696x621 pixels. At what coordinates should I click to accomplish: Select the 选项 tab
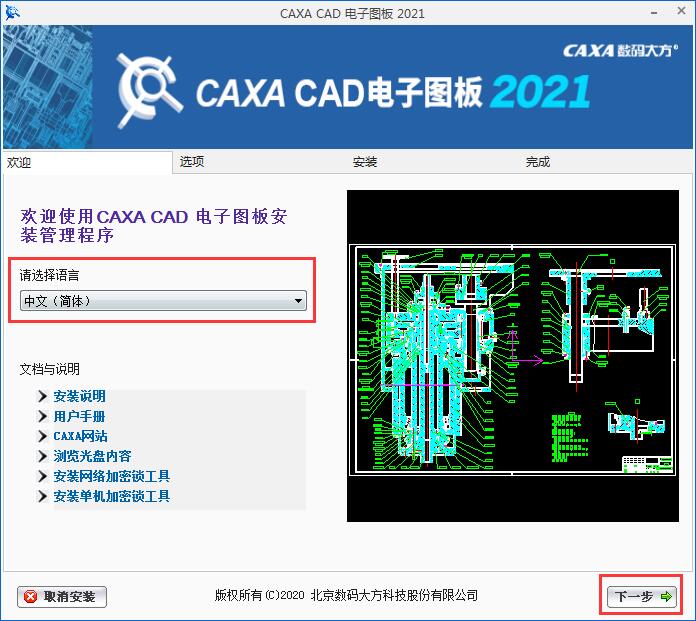click(x=192, y=162)
